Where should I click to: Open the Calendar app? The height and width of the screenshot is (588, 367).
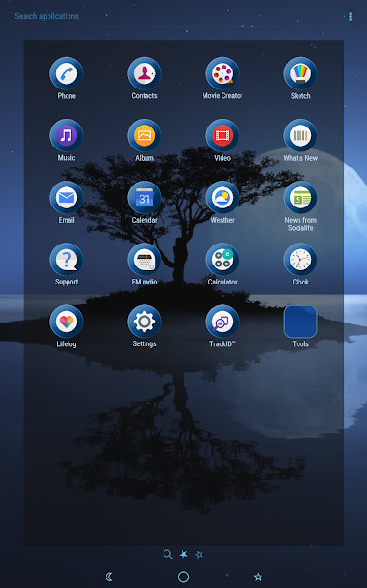click(x=145, y=198)
